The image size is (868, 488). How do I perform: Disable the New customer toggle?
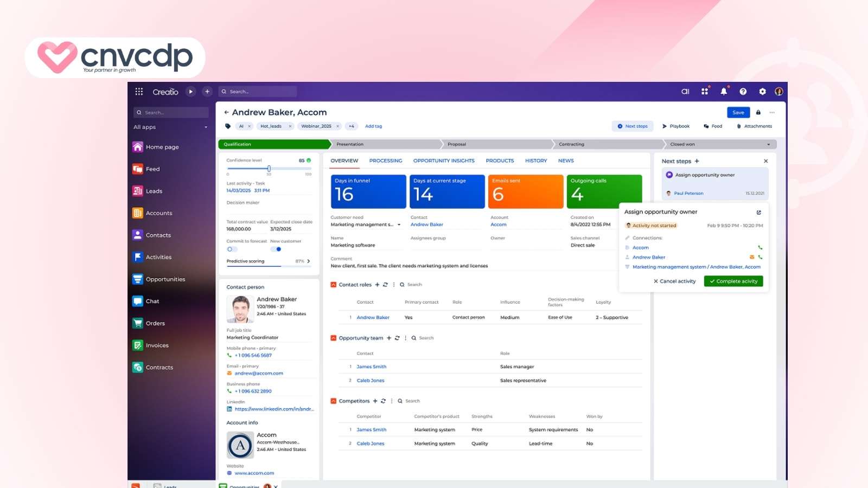pyautogui.click(x=278, y=249)
